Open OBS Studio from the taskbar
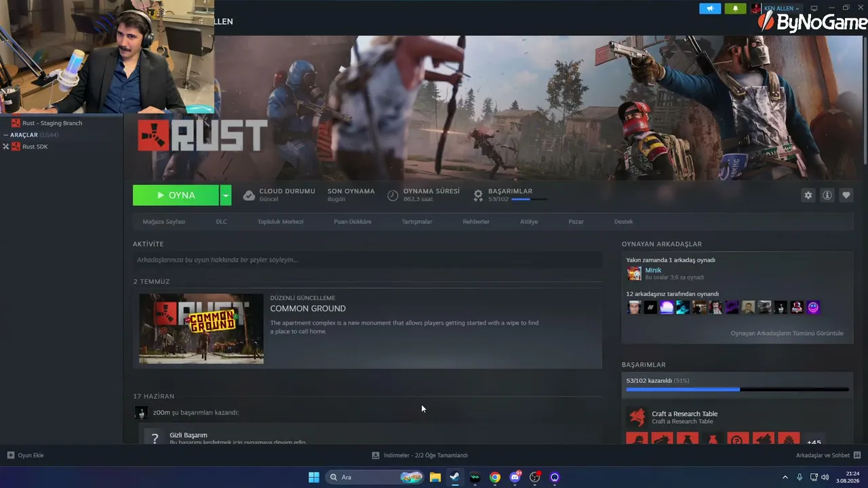 (535, 477)
